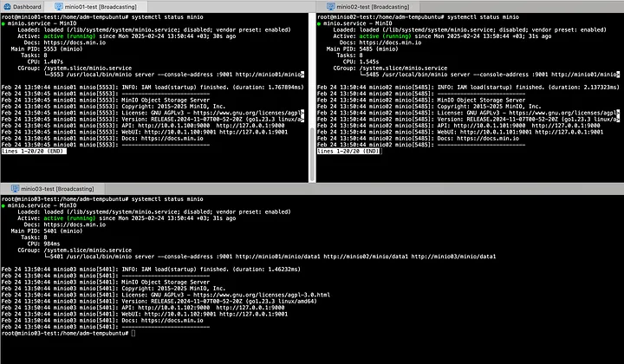Screen dimensions: 624x364
Task: Click 'CPU: 984ms' in minio03 terminal
Action: (43, 244)
